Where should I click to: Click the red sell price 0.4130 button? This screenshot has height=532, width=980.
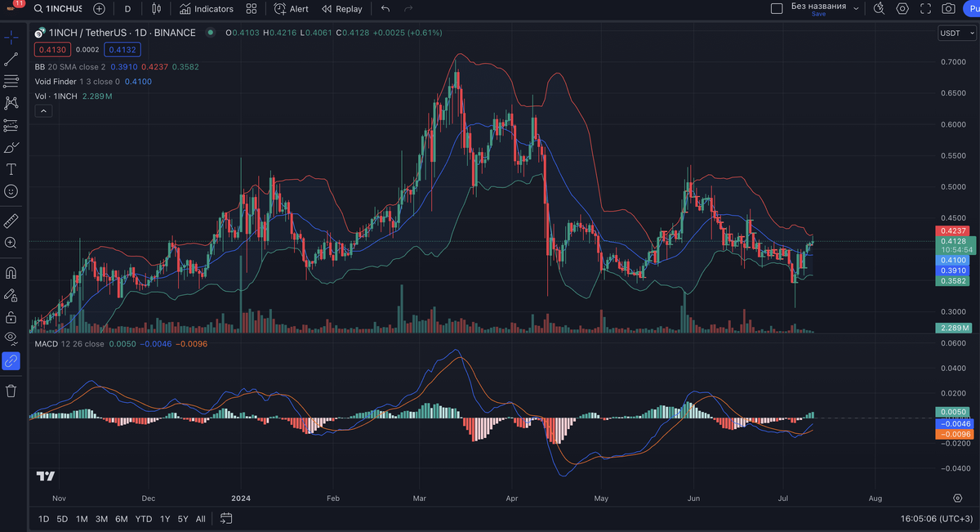pos(52,49)
